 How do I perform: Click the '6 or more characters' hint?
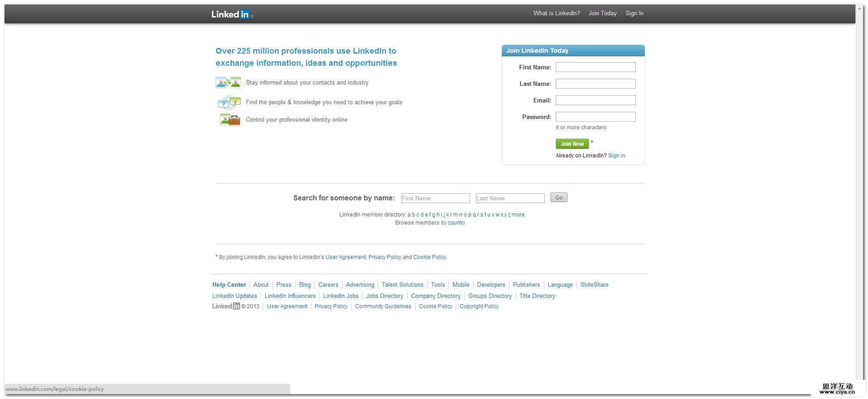pyautogui.click(x=581, y=127)
